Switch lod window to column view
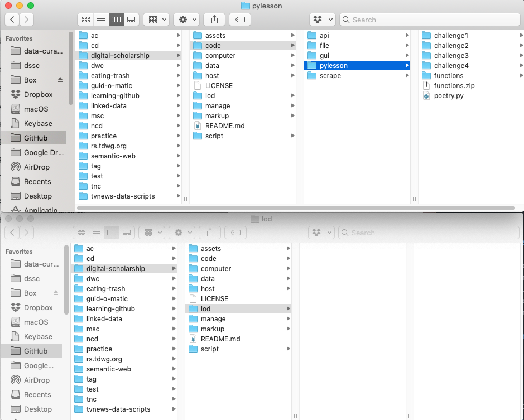 pyautogui.click(x=112, y=233)
